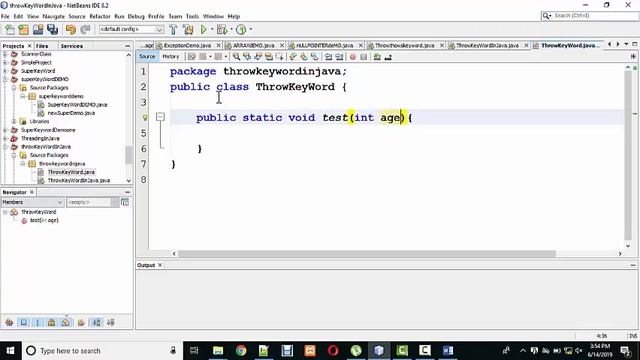Open Task View on the taskbar

tap(194, 350)
